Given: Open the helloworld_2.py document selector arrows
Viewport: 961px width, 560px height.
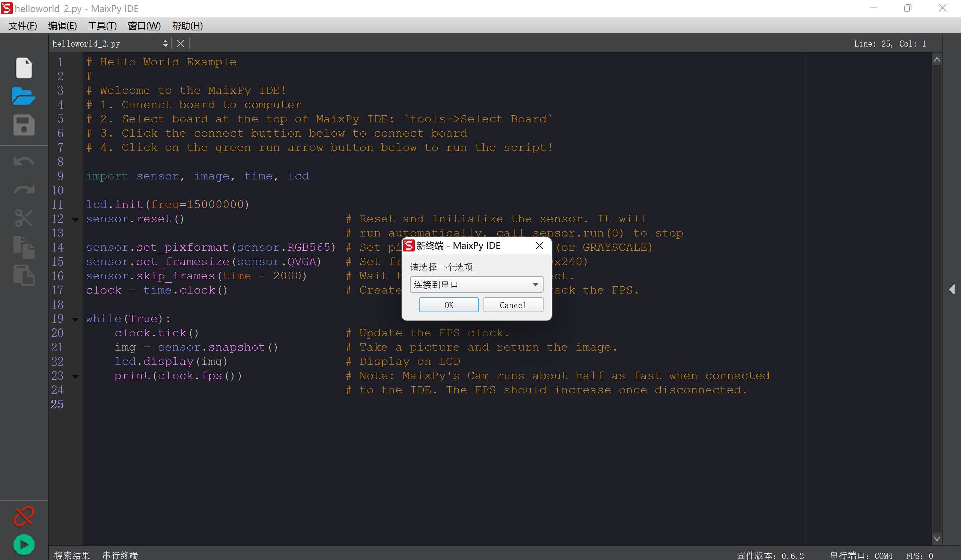Looking at the screenshot, I should pos(165,44).
